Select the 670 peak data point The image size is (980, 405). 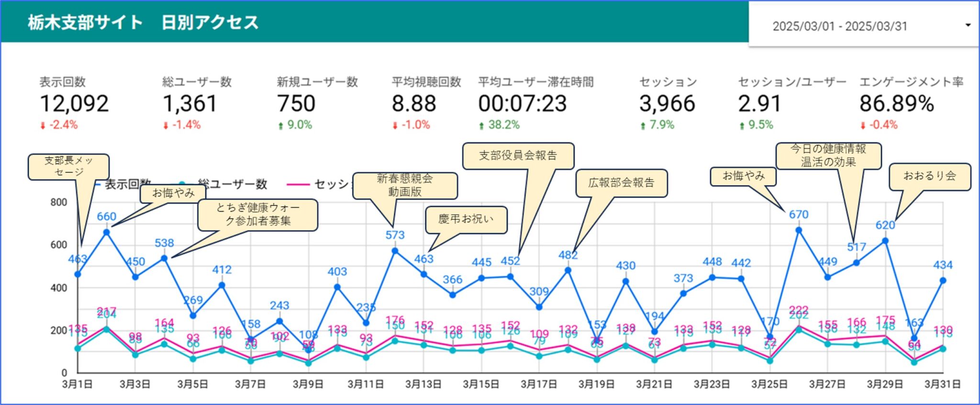coord(799,230)
